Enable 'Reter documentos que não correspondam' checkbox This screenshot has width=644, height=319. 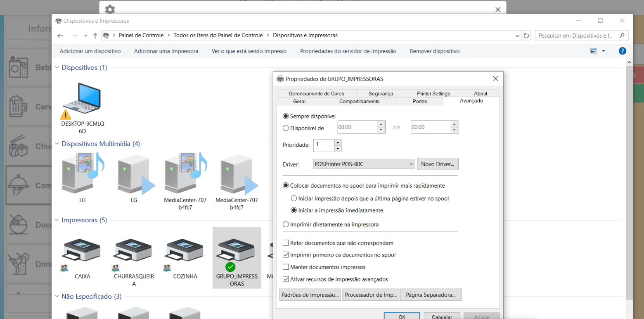(286, 243)
